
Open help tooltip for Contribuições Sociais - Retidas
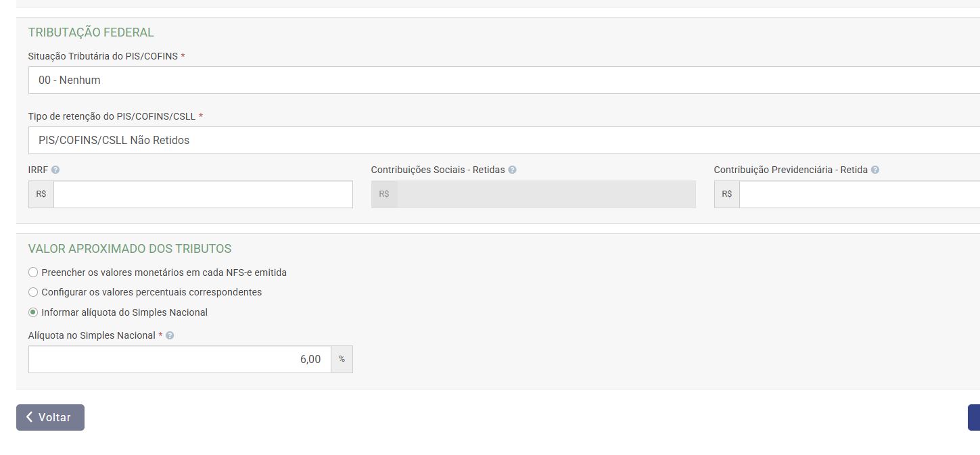512,170
